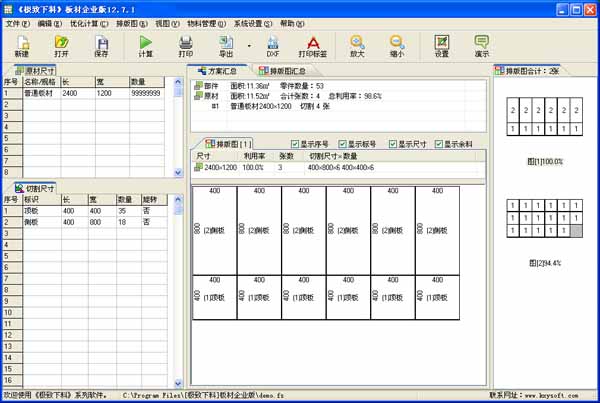The height and width of the screenshot is (403, 600).
Task: Click the up arrow of the 切割尺寸 table scrollbar
Action: point(178,199)
